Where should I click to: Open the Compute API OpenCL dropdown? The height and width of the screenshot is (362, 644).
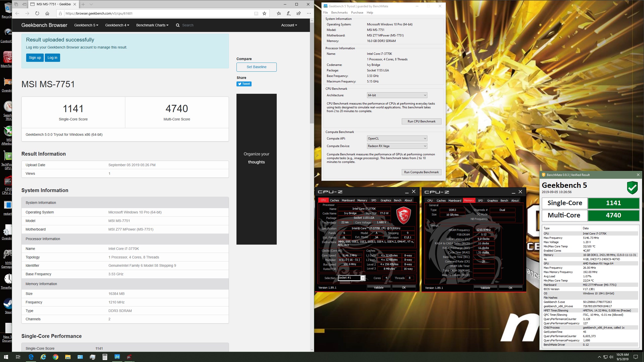pyautogui.click(x=397, y=139)
